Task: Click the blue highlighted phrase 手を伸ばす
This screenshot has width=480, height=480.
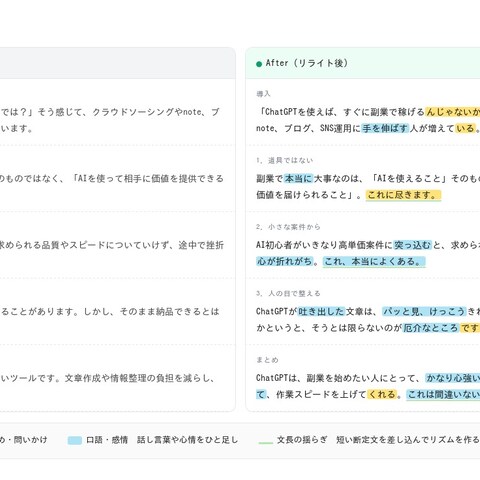Action: pyautogui.click(x=385, y=128)
